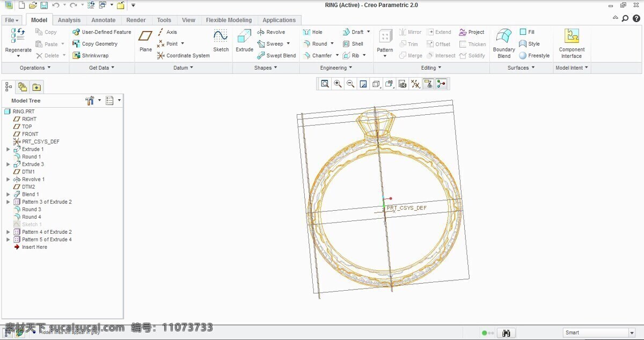The image size is (644, 340).
Task: Click the Undo arrow icon
Action: pos(55,5)
